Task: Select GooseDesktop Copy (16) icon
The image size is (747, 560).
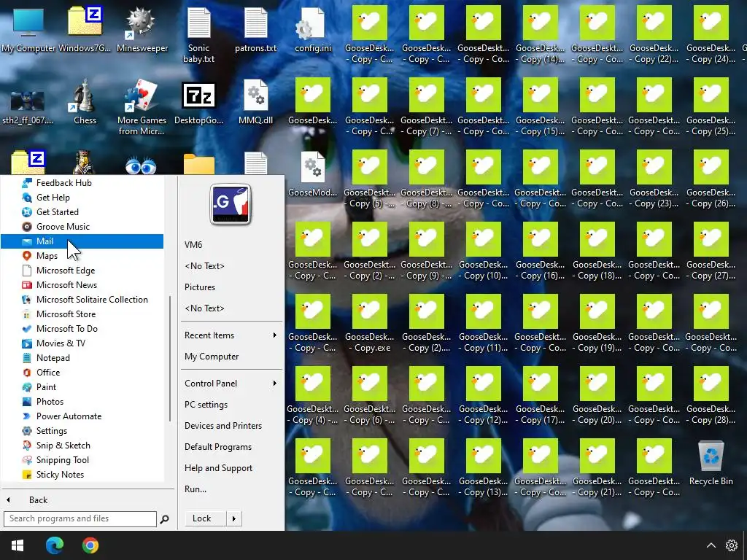Action: [x=541, y=252]
